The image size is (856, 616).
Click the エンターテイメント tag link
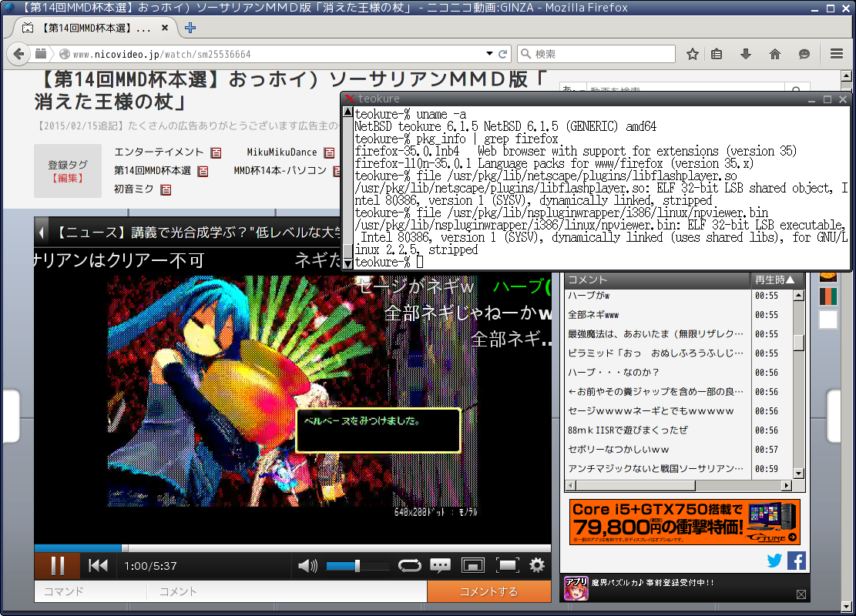159,152
